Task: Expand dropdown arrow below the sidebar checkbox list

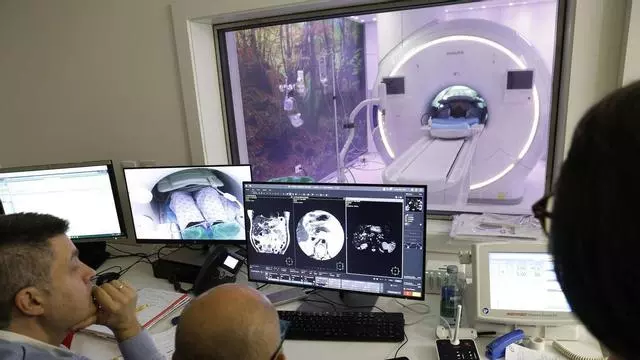Action: pos(420,225)
